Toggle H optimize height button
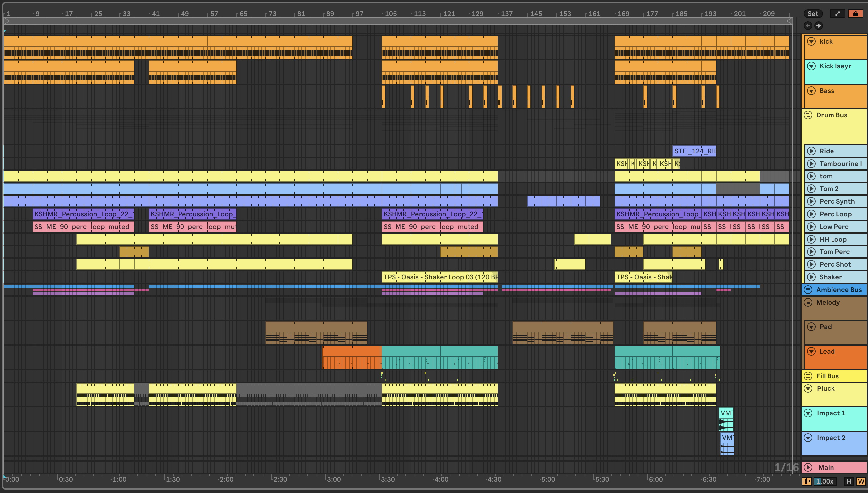The image size is (868, 493). coord(849,481)
